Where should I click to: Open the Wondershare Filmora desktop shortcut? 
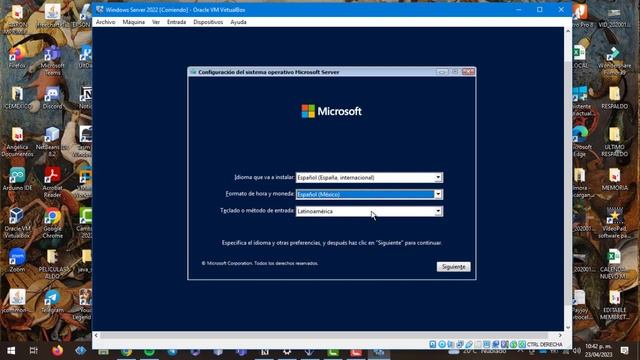[614, 60]
